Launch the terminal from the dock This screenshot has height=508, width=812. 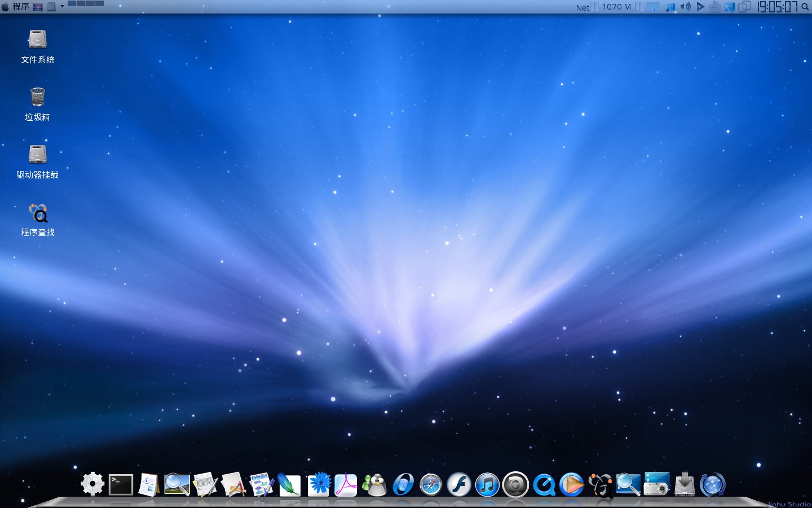(121, 484)
